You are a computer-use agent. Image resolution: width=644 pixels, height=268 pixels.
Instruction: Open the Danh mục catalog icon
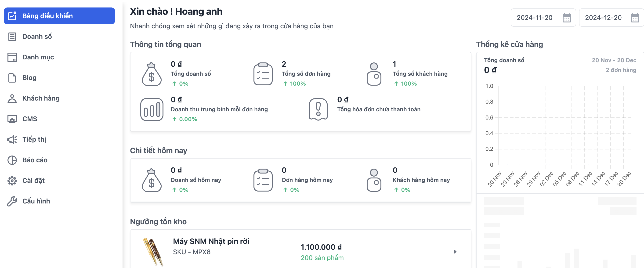[x=12, y=57]
